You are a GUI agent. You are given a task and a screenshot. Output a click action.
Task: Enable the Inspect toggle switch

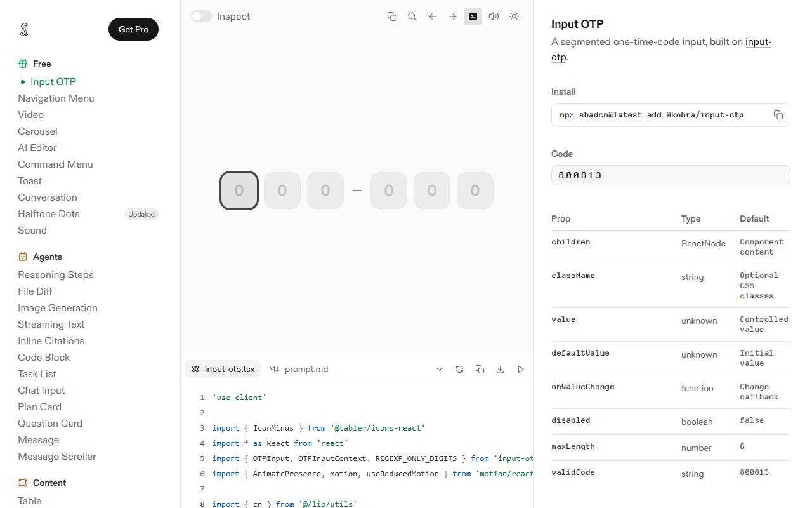(x=201, y=17)
